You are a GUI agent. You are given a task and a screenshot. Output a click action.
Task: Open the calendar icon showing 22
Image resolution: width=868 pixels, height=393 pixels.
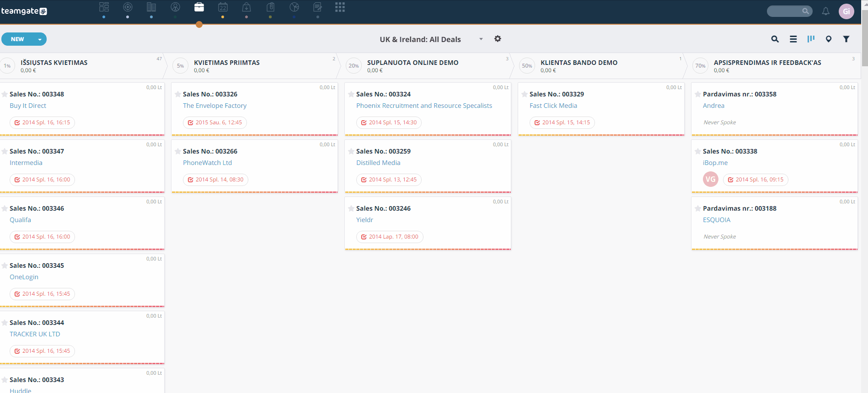point(223,7)
